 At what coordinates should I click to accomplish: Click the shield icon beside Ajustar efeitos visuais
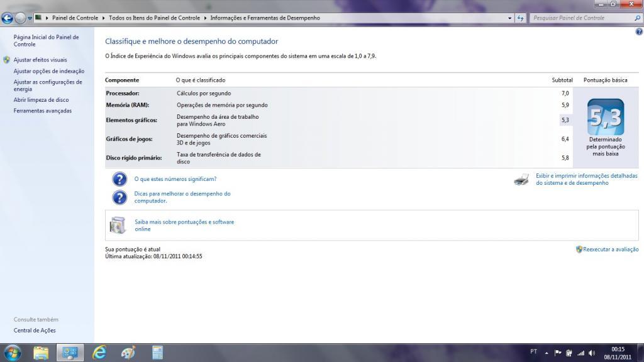(6, 60)
